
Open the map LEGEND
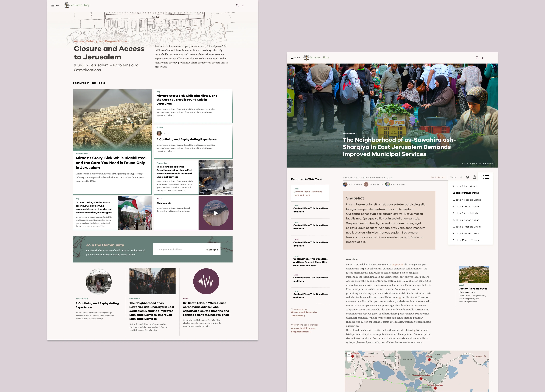tap(480, 356)
